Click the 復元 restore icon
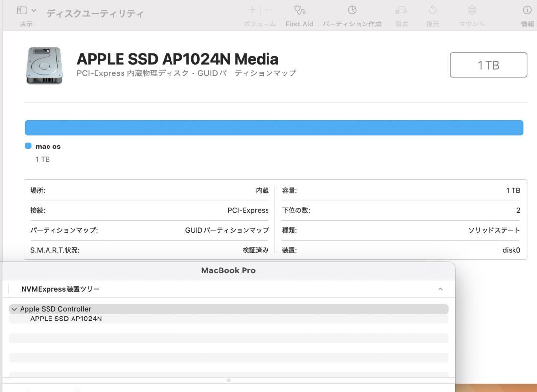This screenshot has height=392, width=537. coord(432,10)
